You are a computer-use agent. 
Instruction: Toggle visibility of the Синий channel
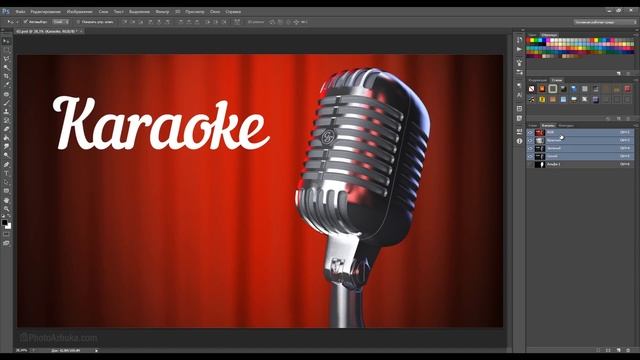click(x=530, y=156)
